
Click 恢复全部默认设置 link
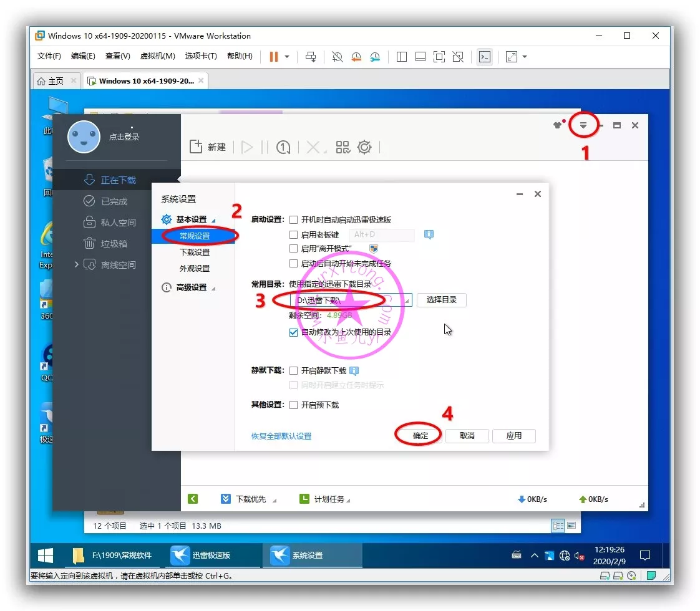tap(281, 436)
